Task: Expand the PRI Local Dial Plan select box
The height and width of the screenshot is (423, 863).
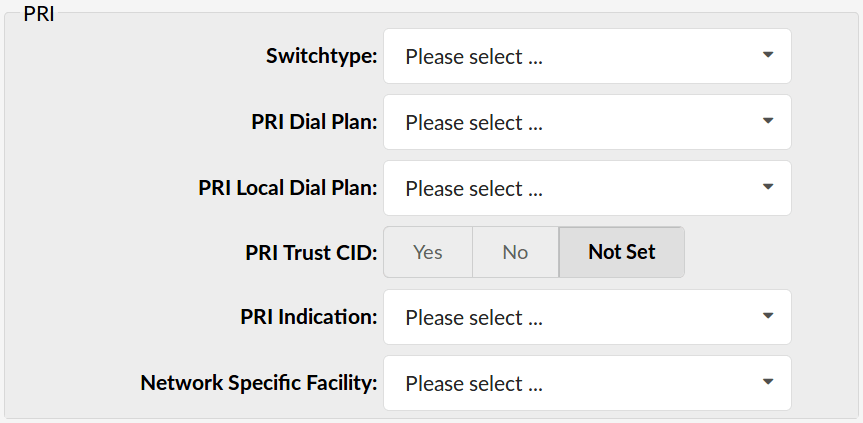Action: [587, 188]
